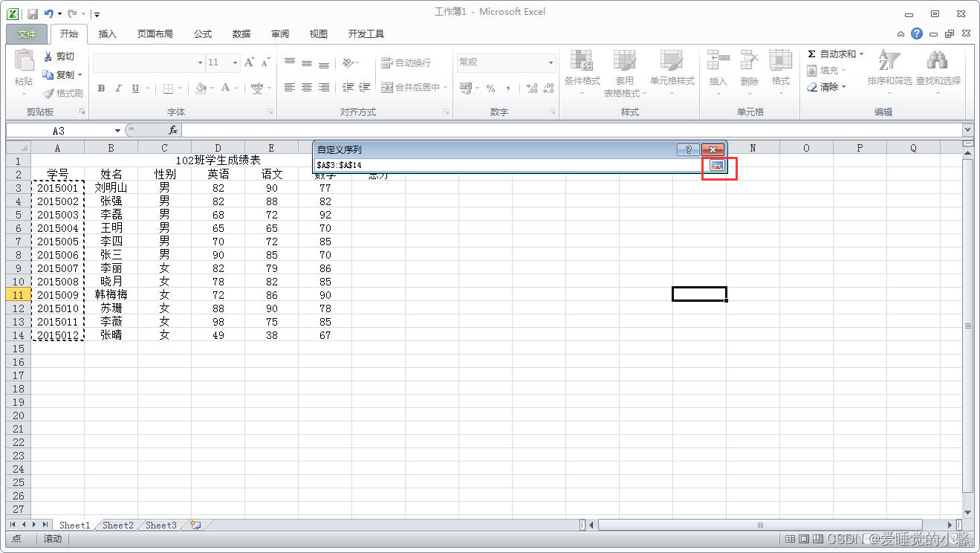Select column header D
The image size is (980, 553).
tap(218, 148)
